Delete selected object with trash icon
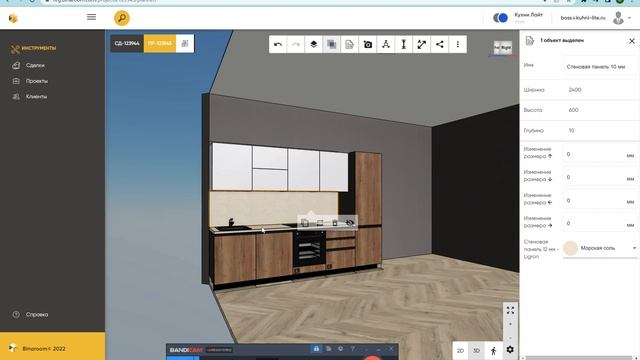 [335, 222]
